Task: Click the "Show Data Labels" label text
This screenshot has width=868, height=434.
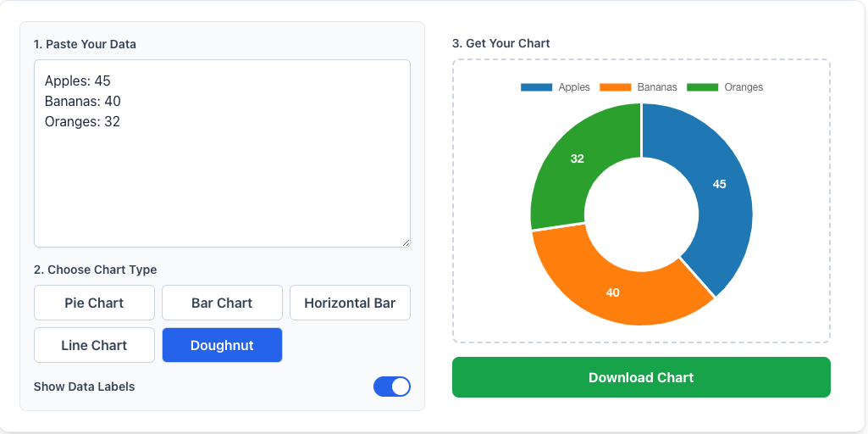Action: [x=84, y=387]
